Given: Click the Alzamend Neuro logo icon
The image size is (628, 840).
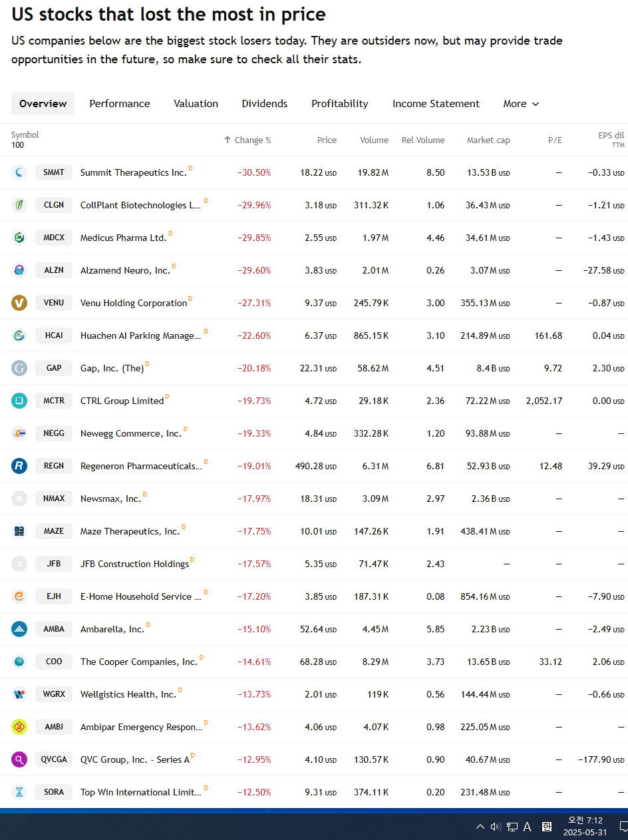Looking at the screenshot, I should 19,270.
